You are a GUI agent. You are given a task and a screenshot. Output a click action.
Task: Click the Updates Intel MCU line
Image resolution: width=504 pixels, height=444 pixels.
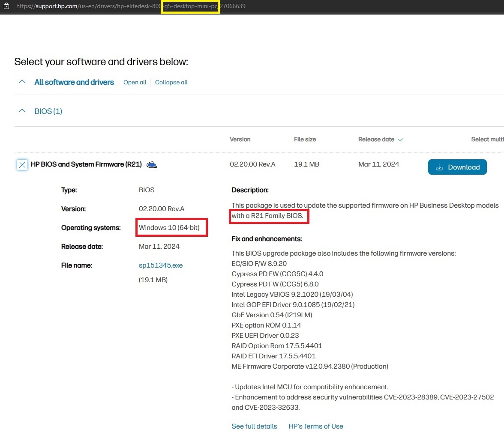310,387
